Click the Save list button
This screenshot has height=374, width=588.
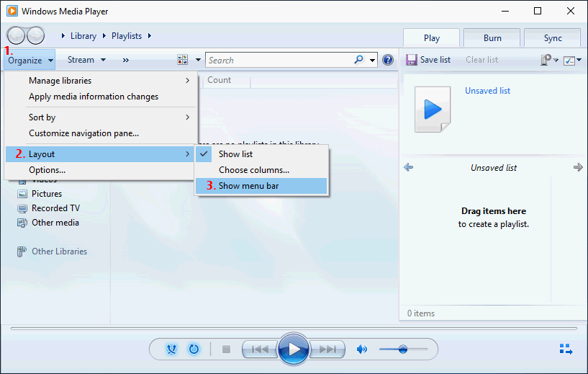coord(428,60)
